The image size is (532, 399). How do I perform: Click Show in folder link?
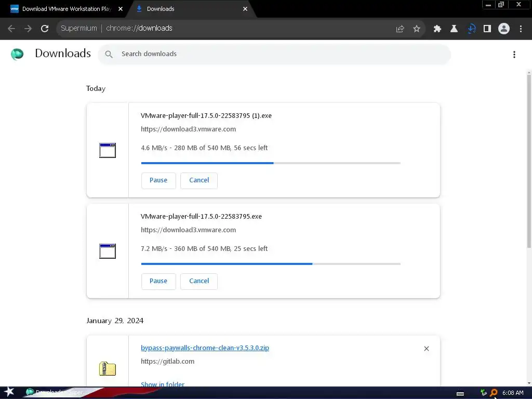(163, 384)
